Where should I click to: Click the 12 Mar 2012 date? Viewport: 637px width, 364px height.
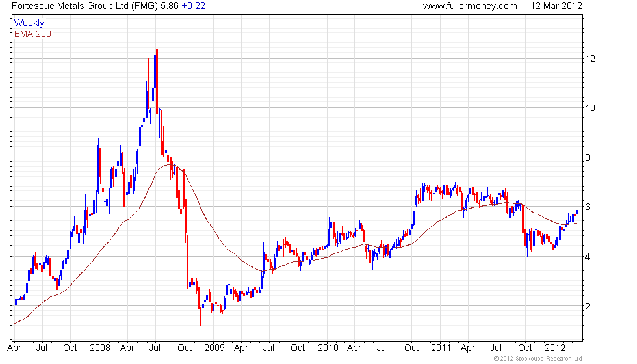click(556, 6)
